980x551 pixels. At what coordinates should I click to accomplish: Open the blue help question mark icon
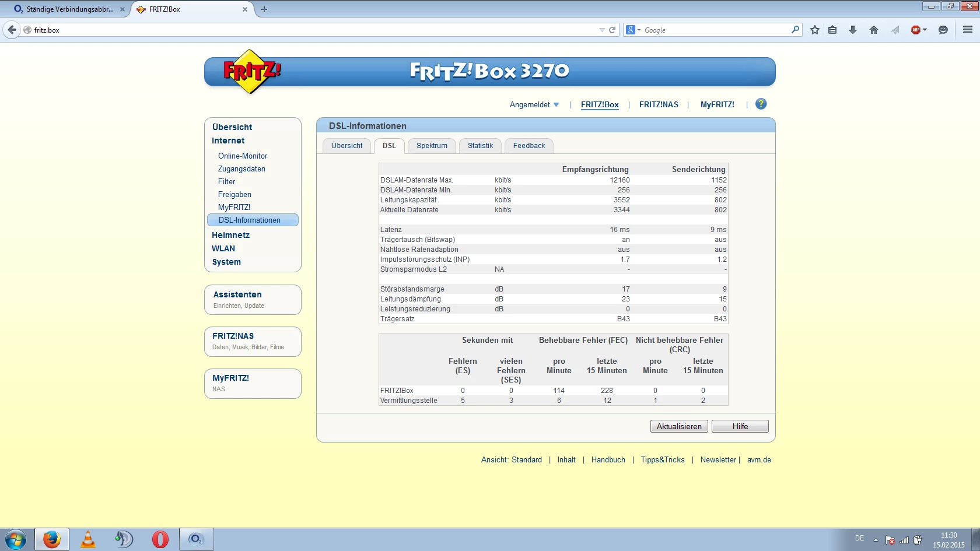761,104
